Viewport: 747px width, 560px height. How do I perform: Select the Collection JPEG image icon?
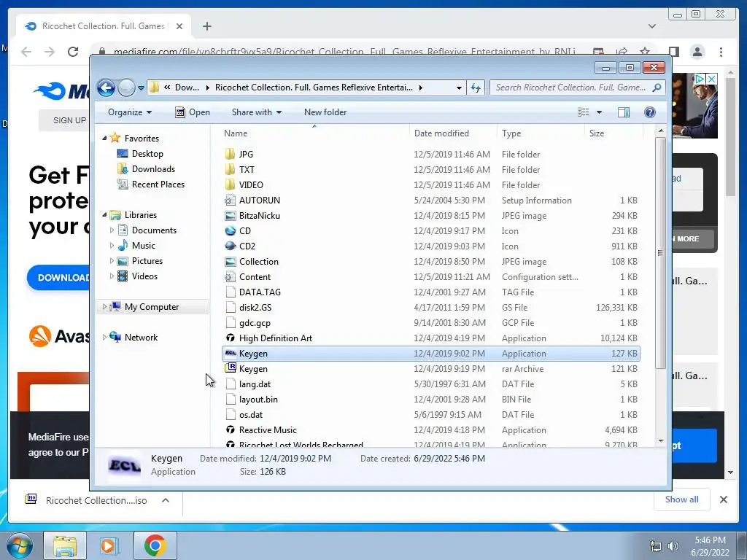(x=230, y=262)
